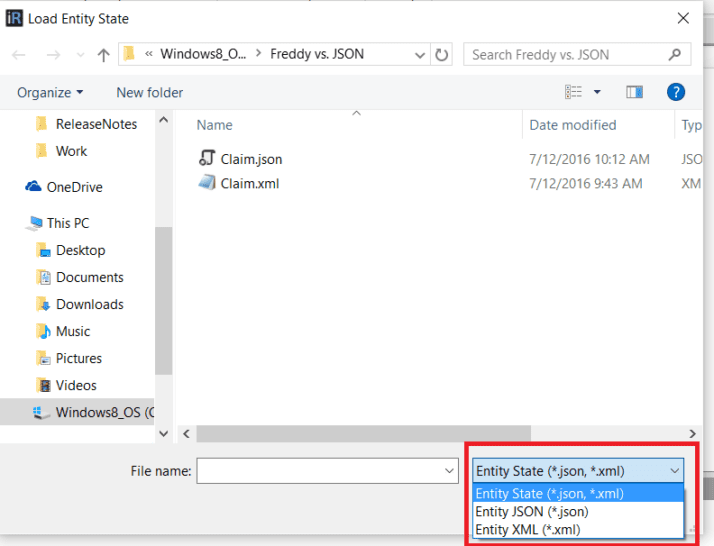This screenshot has width=714, height=546.
Task: Toggle the preview pane icon
Action: pyautogui.click(x=634, y=92)
